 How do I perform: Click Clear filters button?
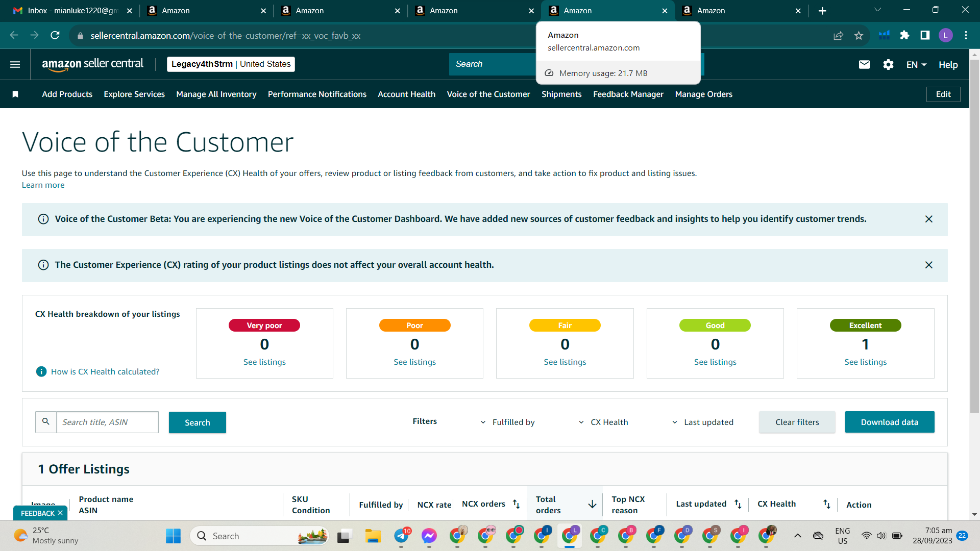click(x=797, y=422)
